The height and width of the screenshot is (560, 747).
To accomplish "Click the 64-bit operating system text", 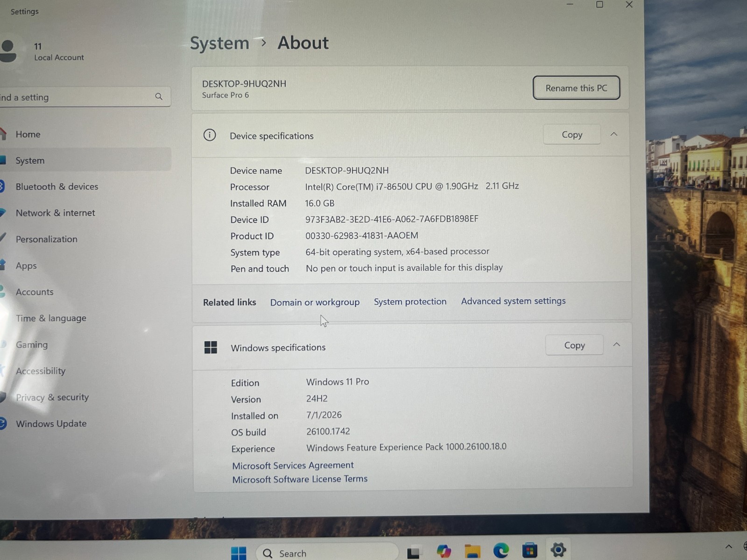I will pyautogui.click(x=397, y=252).
